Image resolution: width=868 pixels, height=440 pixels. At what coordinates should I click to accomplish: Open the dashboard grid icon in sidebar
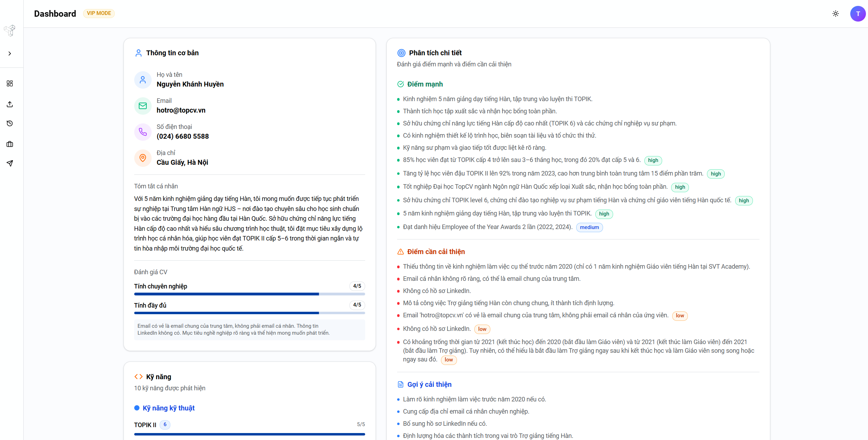pos(10,83)
